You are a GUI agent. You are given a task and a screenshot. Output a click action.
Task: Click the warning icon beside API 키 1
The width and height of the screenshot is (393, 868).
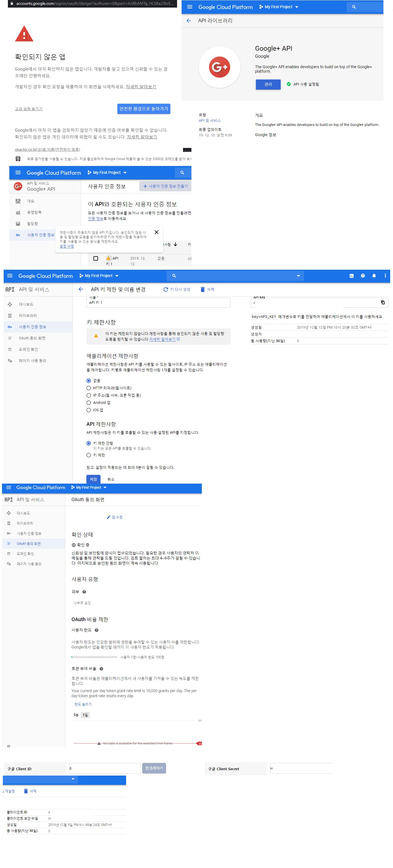[x=108, y=258]
